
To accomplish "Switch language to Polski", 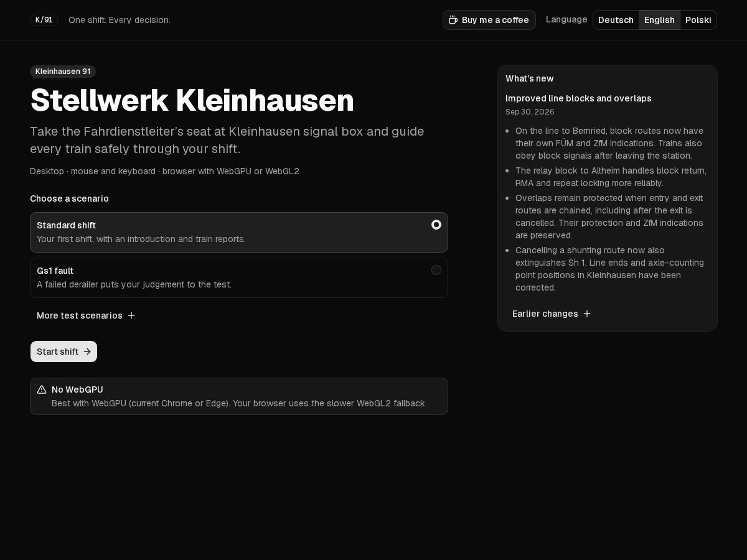I will [x=698, y=20].
